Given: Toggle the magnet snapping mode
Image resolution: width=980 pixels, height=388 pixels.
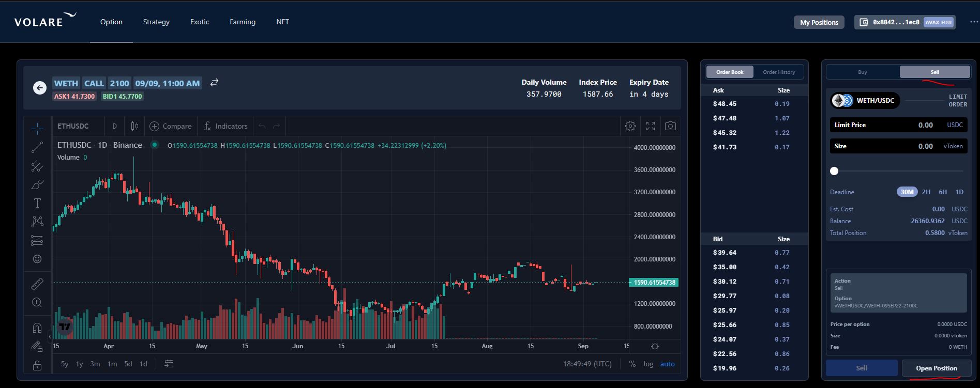Looking at the screenshot, I should [37, 328].
